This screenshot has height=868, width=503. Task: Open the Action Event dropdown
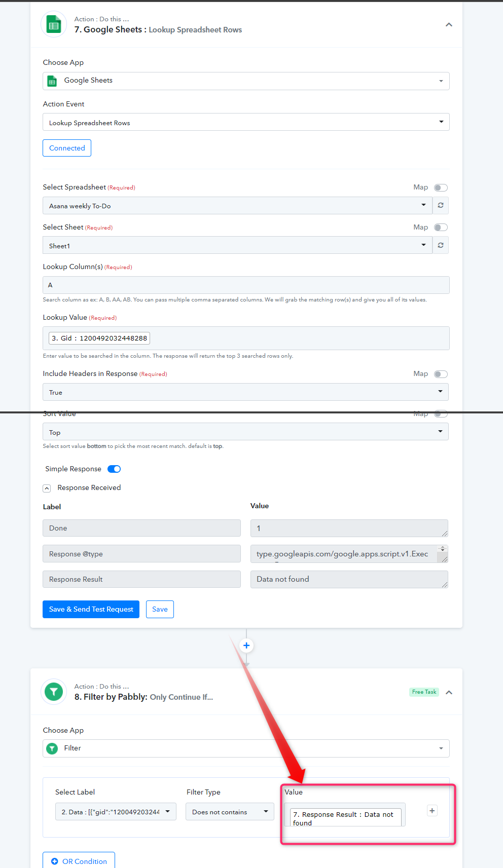(246, 122)
